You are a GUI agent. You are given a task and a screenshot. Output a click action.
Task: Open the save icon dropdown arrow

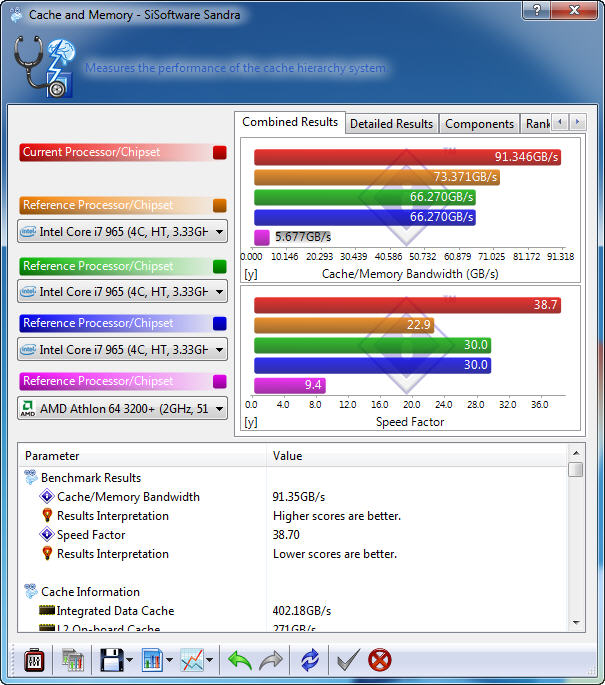tap(129, 660)
